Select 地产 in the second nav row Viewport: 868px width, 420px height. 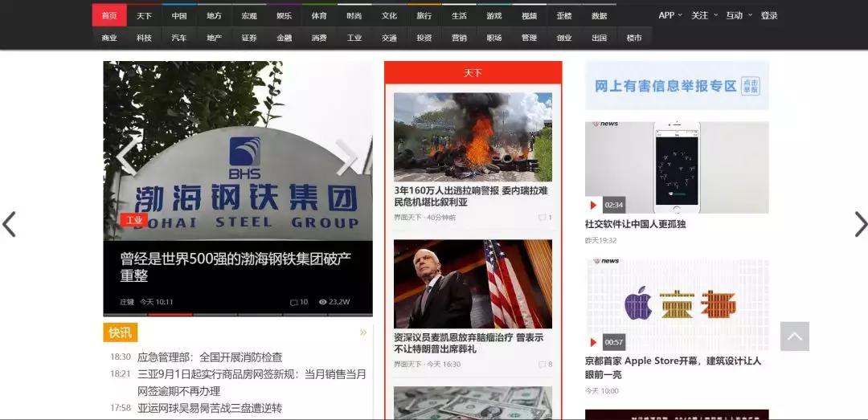click(215, 38)
